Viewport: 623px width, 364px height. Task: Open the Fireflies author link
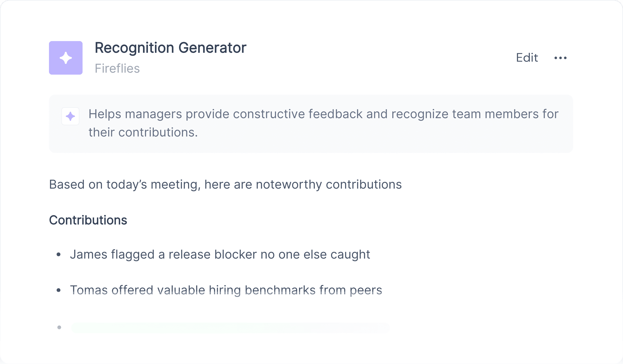[x=117, y=68]
